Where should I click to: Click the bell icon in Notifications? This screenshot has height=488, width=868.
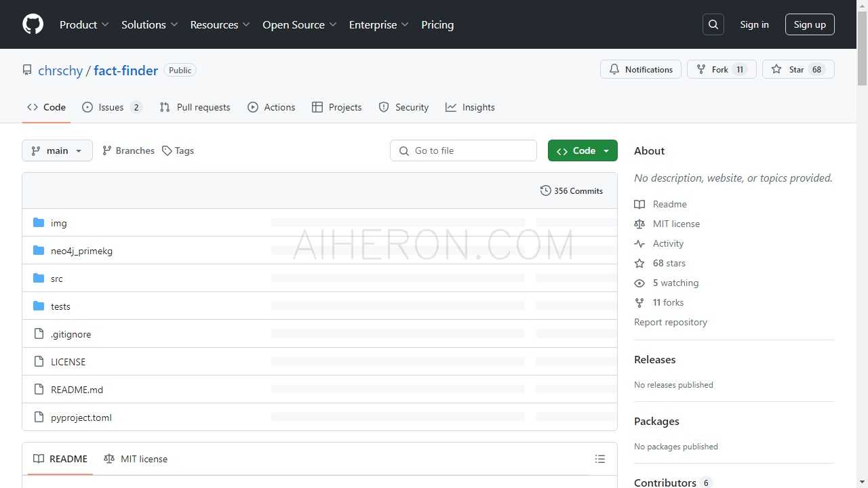(614, 69)
